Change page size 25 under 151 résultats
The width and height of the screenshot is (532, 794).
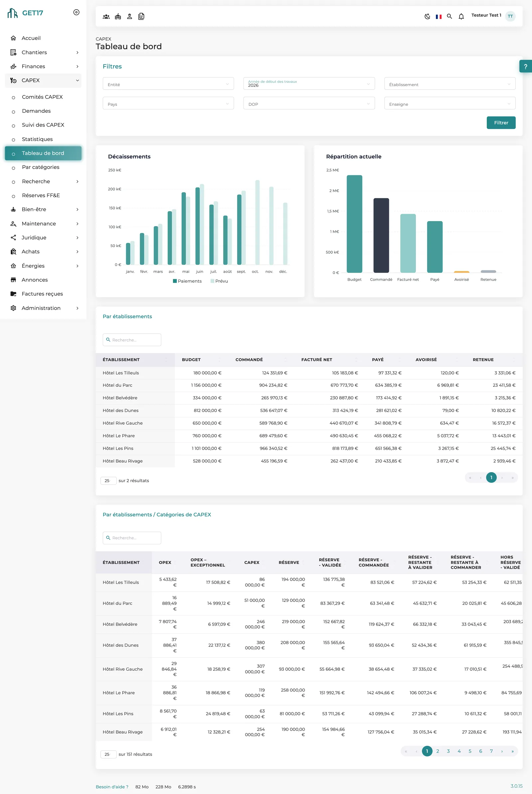[x=108, y=754]
